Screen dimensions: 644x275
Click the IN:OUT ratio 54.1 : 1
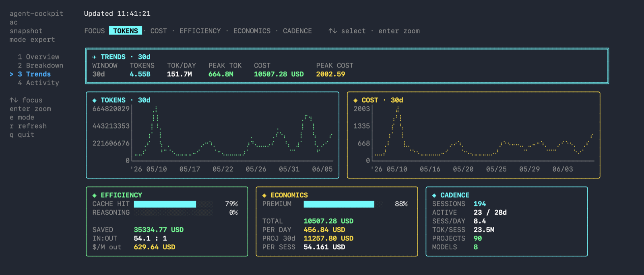tap(150, 238)
